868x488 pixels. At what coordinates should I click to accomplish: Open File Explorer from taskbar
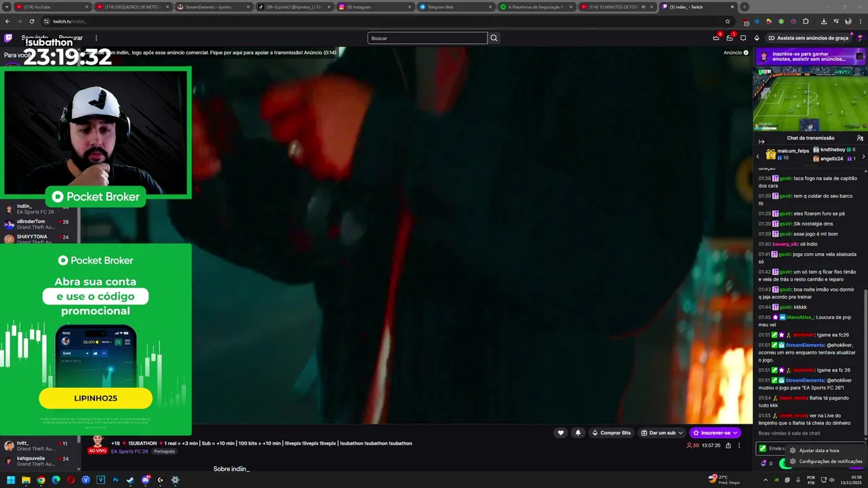tap(26, 480)
